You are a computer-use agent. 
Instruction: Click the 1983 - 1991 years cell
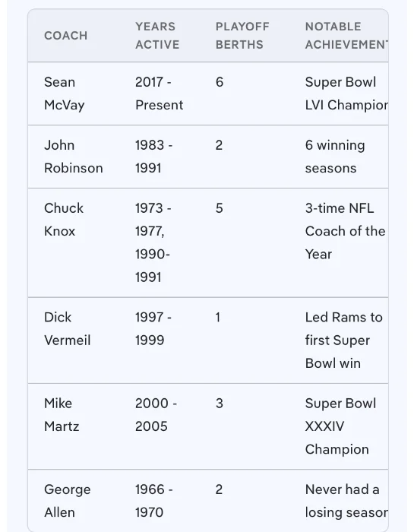[x=154, y=157]
